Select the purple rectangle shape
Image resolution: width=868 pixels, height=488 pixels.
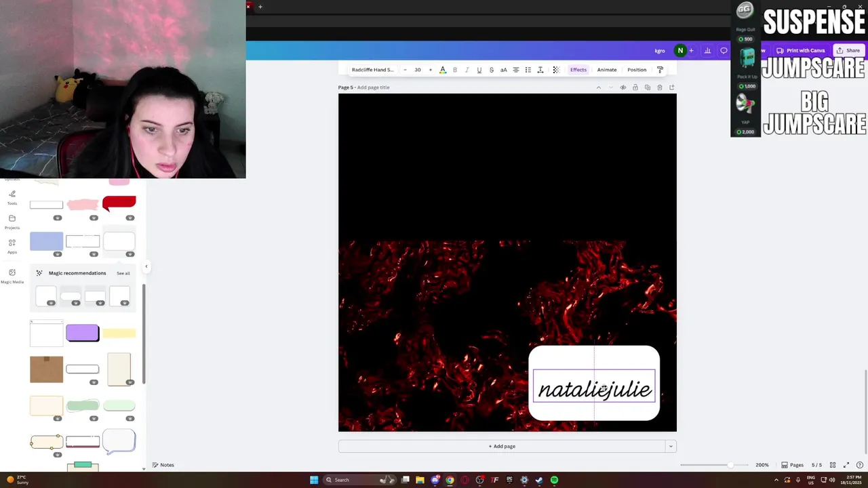pos(82,333)
